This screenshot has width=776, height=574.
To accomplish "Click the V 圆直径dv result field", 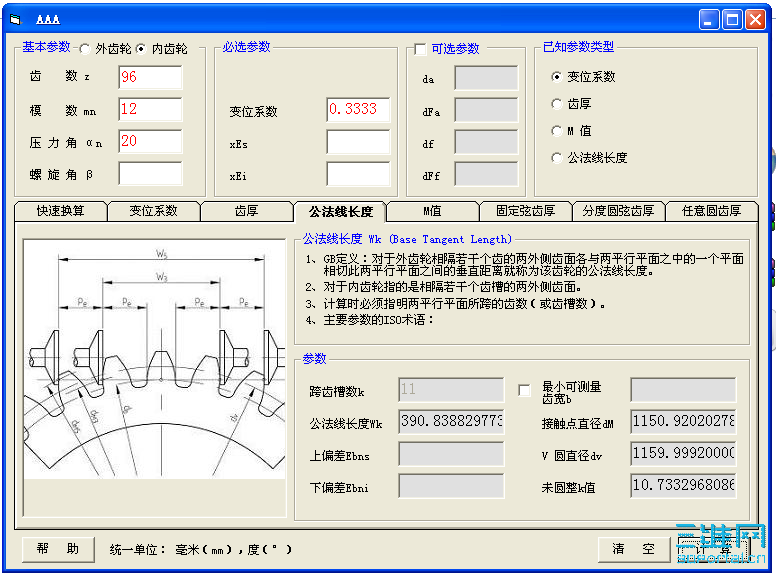I will pos(683,454).
